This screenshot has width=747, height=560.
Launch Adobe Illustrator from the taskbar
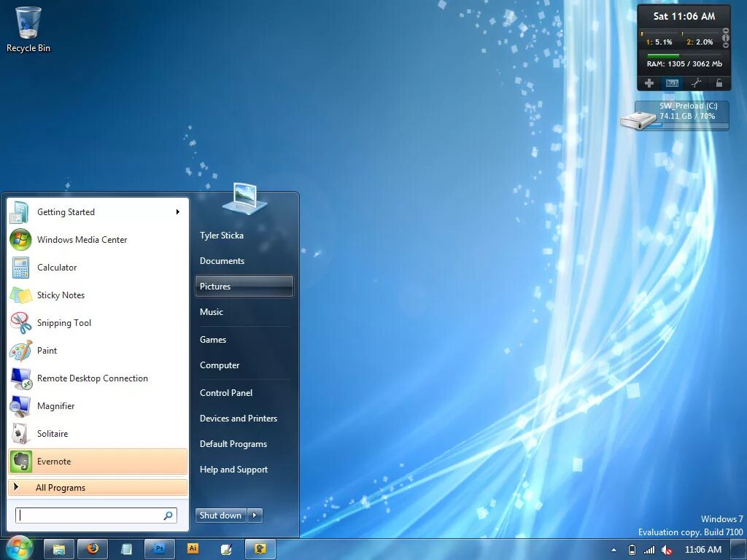click(x=193, y=550)
